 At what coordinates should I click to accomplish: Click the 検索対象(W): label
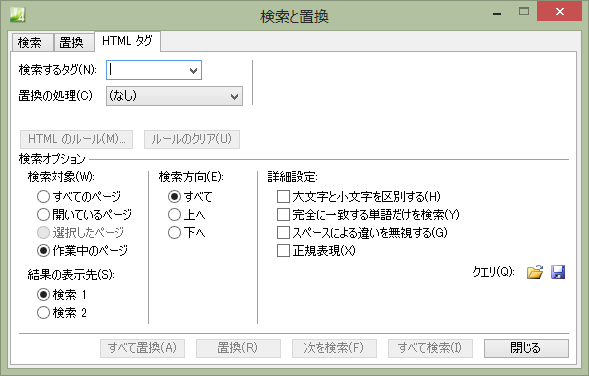tap(61, 177)
